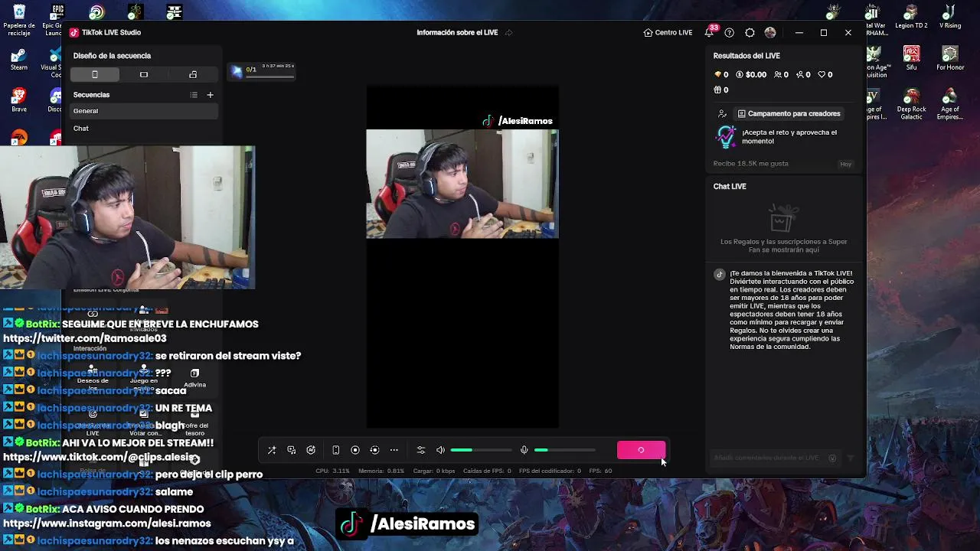Open the Deep Rock Galactic desktop shortcut
This screenshot has height=551, width=980.
tap(911, 105)
